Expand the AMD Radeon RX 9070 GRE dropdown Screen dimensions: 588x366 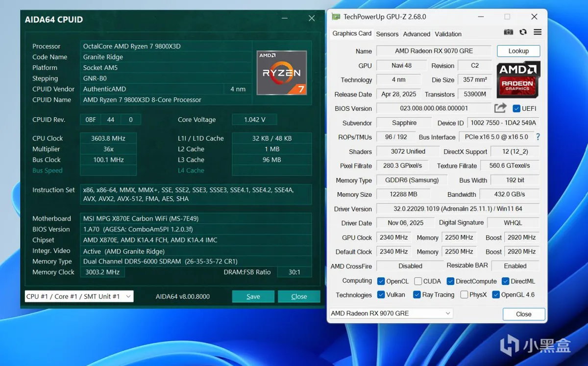point(391,314)
